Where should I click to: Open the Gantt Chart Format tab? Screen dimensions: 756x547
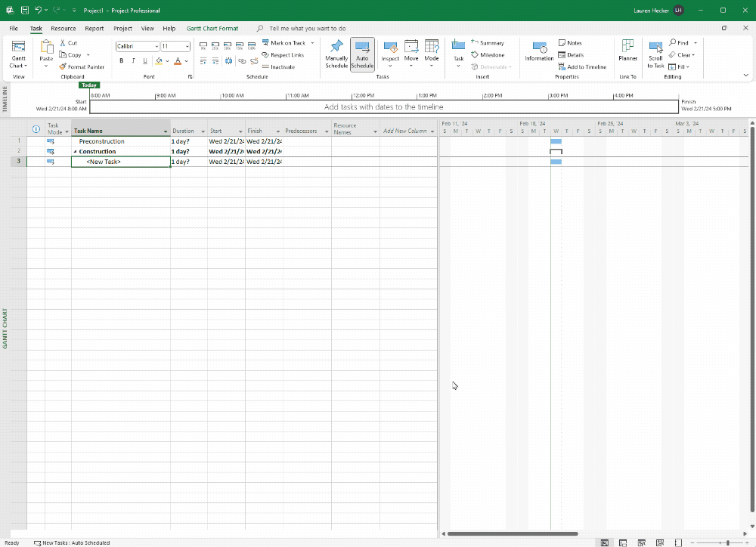pyautogui.click(x=212, y=28)
